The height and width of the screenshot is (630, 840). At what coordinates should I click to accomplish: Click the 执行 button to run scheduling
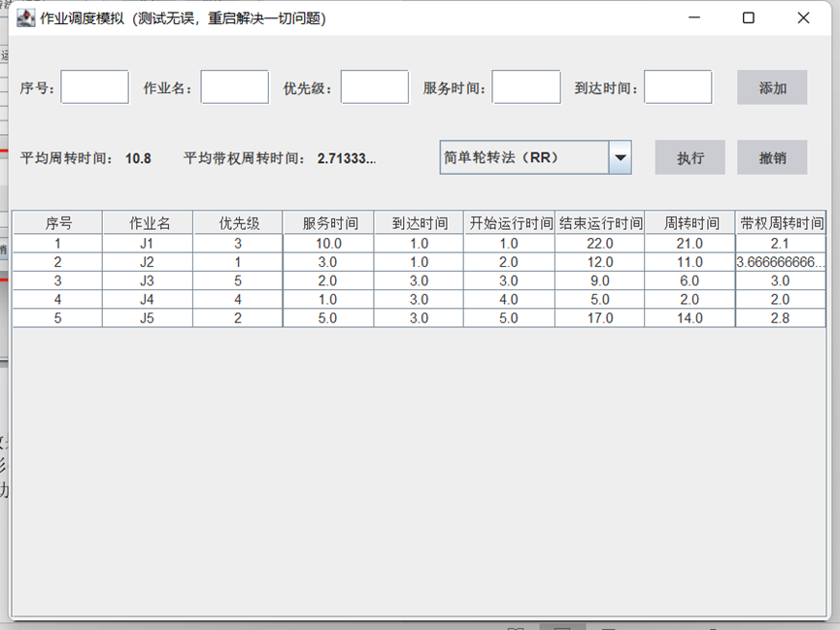point(689,156)
